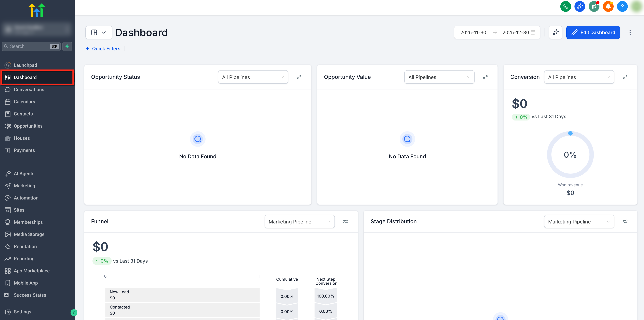Open the Opportunity Value All Pipelines dropdown

(x=439, y=77)
